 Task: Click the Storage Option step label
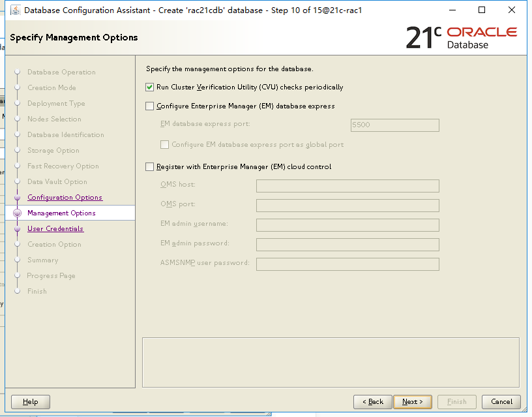53,151
